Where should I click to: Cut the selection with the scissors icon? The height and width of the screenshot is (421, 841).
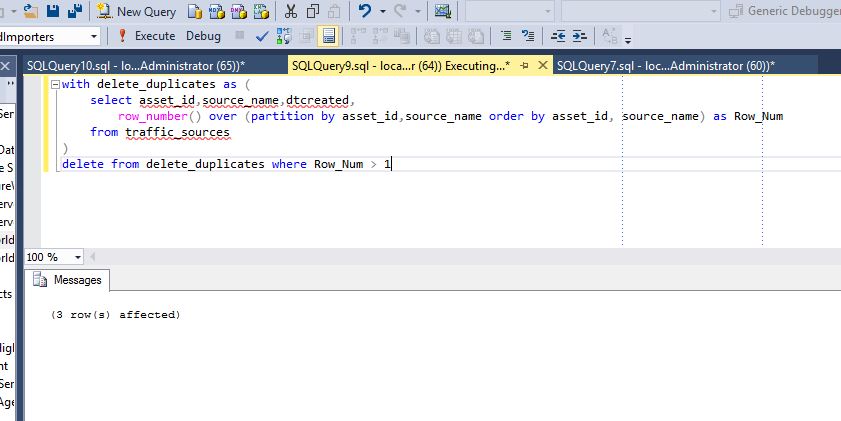[291, 11]
